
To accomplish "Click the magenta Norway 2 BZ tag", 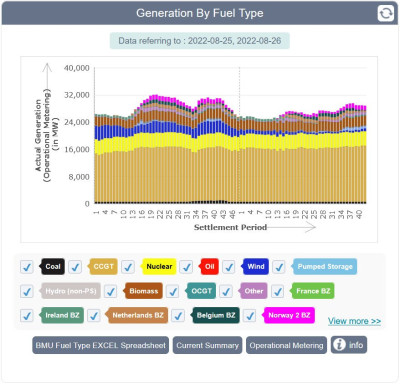I will 288,315.
